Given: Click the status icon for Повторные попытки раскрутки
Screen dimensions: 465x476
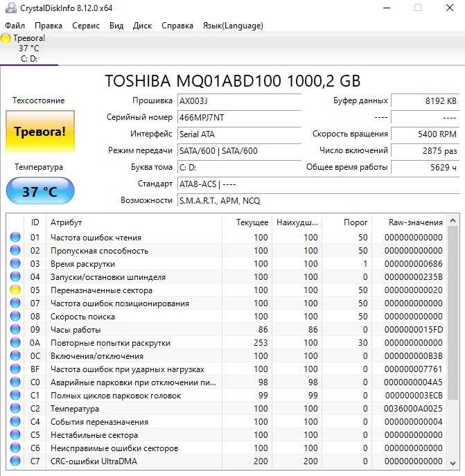Looking at the screenshot, I should coord(15,342).
